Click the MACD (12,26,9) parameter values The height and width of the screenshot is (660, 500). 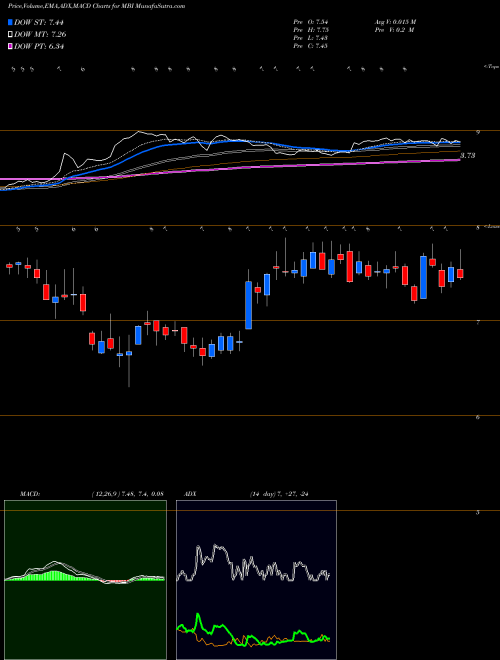click(127, 494)
